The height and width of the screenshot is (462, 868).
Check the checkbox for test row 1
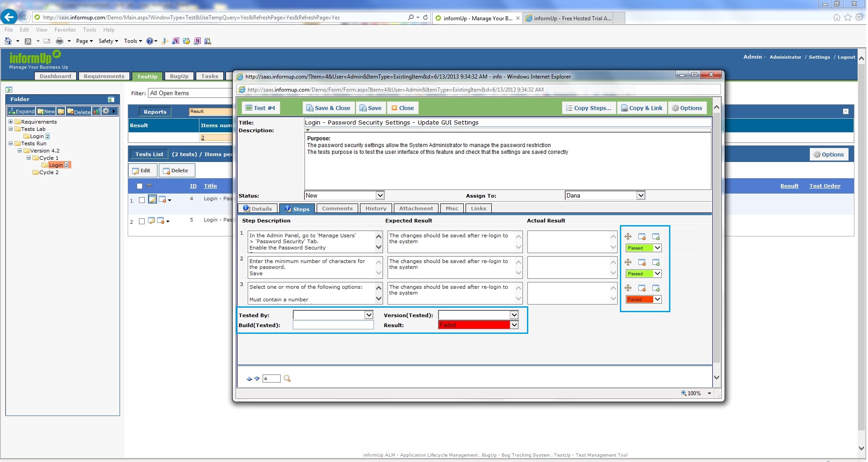pos(142,200)
